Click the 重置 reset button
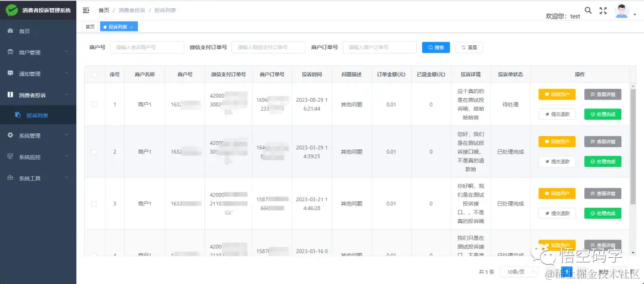The image size is (644, 284). 469,48
